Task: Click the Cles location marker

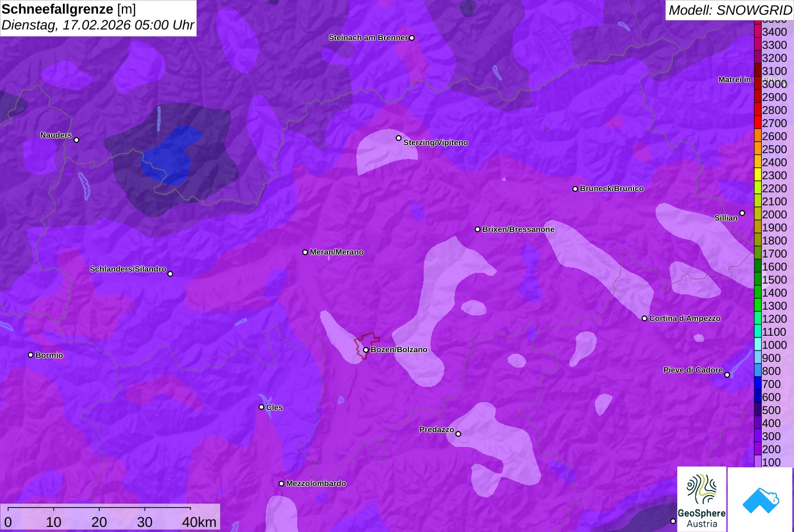Action: 261,407
